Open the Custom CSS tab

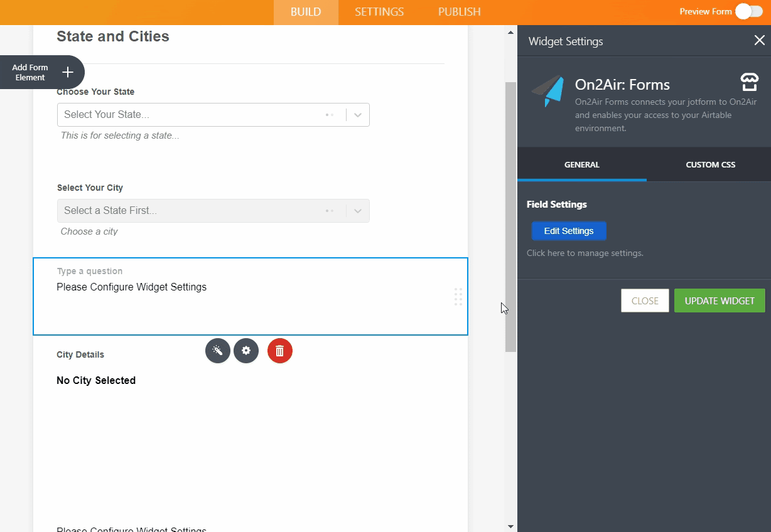point(710,164)
